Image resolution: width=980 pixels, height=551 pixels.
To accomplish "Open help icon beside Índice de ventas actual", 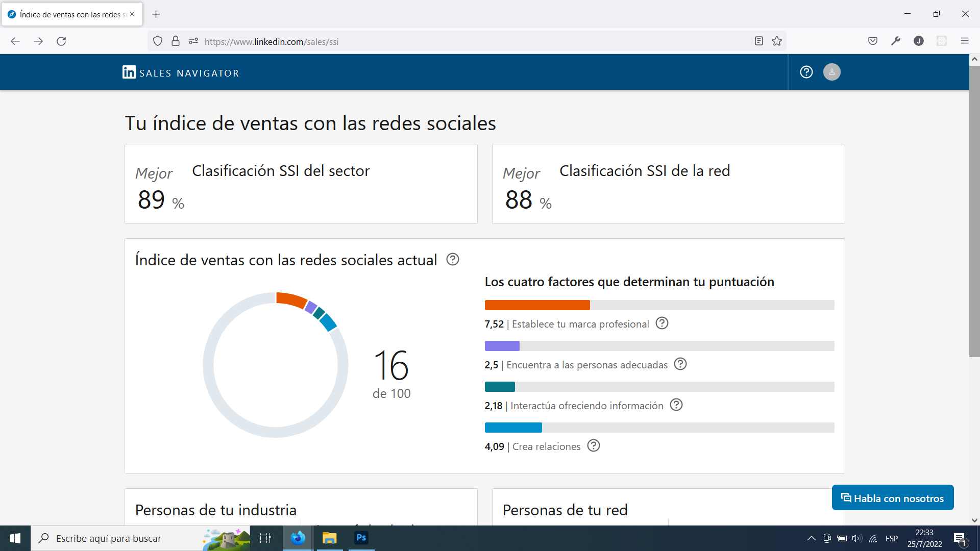I will [x=453, y=259].
